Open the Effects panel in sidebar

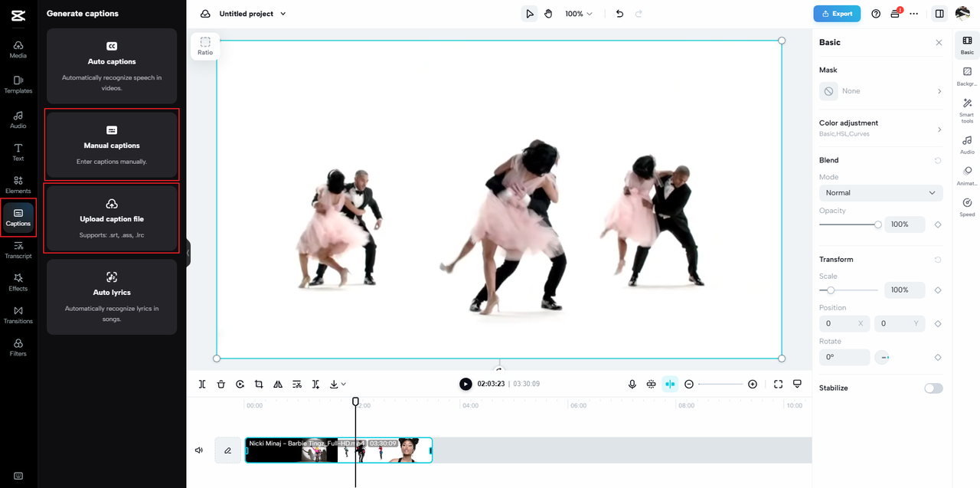click(x=18, y=281)
